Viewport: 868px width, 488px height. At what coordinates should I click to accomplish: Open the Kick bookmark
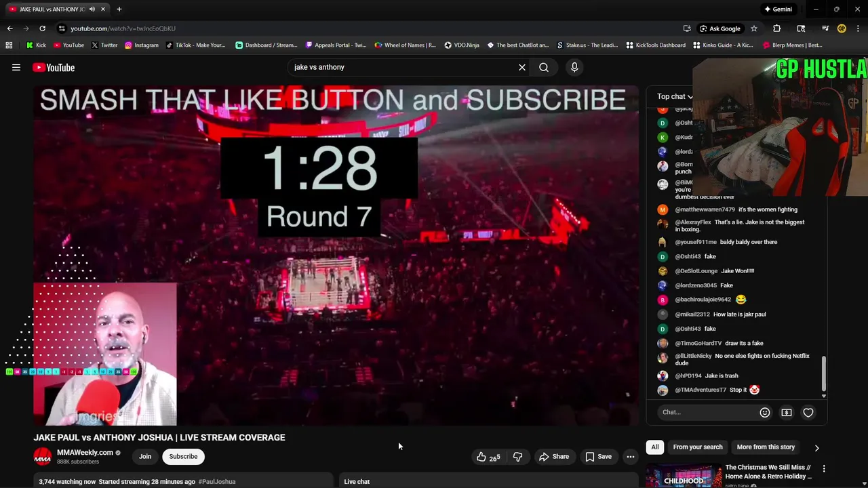(x=36, y=45)
